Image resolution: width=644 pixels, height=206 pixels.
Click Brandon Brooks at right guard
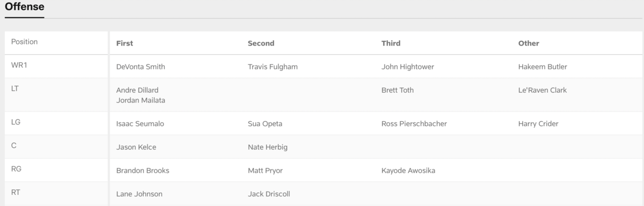(143, 171)
